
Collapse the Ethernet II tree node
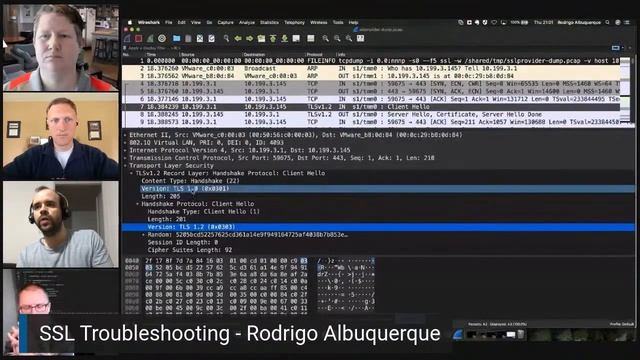coord(125,135)
